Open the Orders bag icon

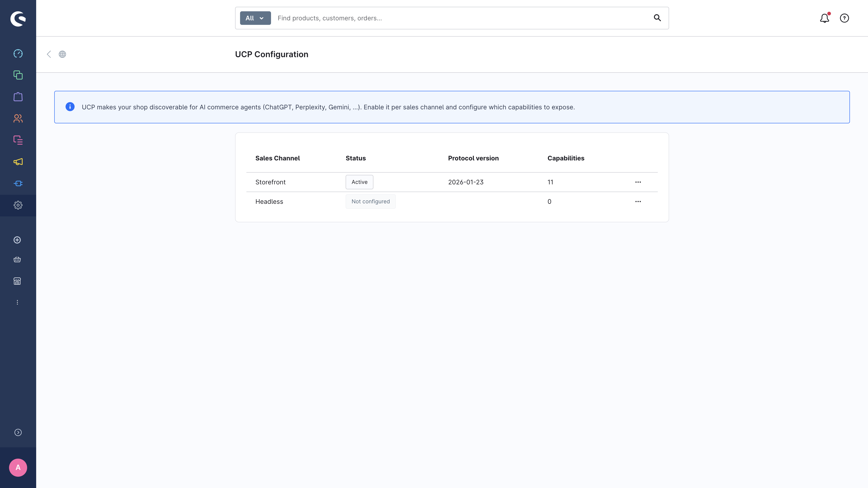point(18,97)
